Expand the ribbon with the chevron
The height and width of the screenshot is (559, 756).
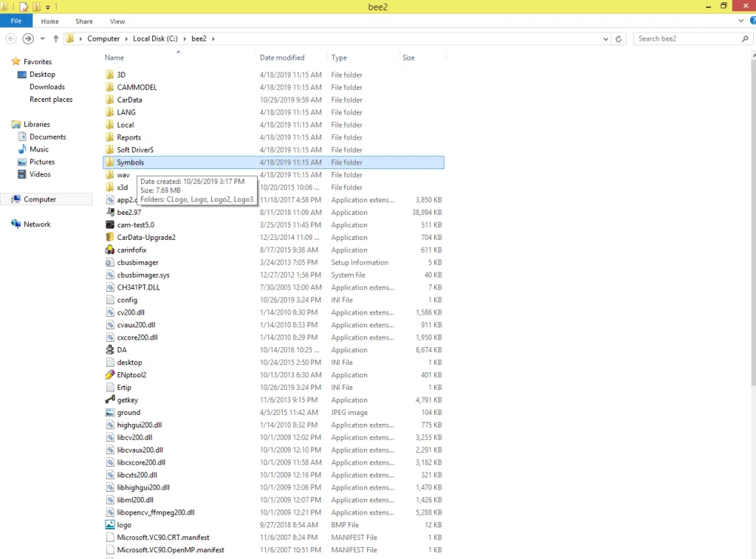(x=740, y=21)
